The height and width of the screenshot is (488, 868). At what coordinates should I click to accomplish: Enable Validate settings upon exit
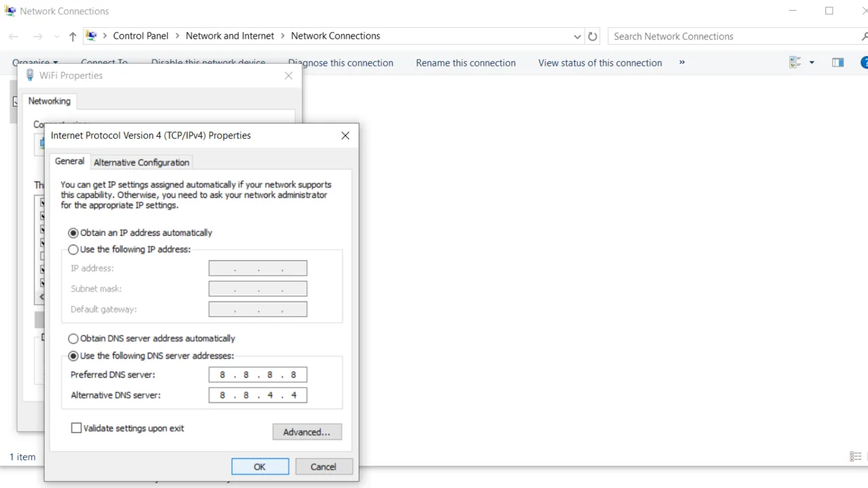(76, 428)
